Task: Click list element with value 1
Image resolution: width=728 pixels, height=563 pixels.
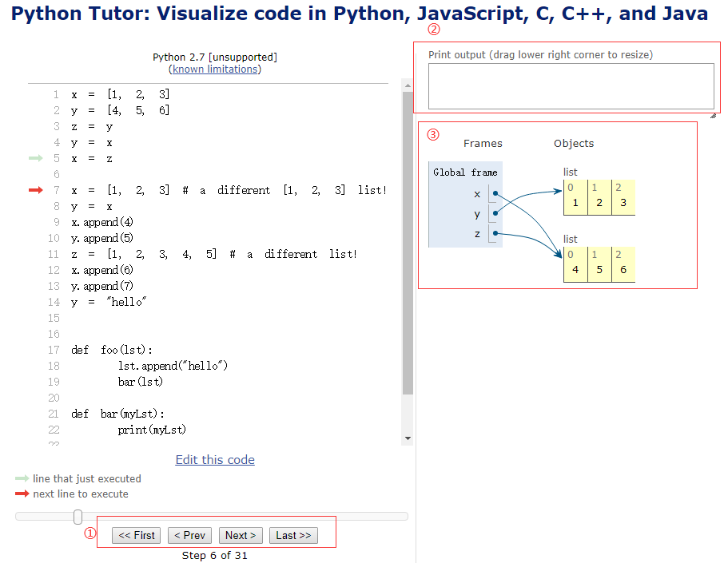Action: pos(575,198)
